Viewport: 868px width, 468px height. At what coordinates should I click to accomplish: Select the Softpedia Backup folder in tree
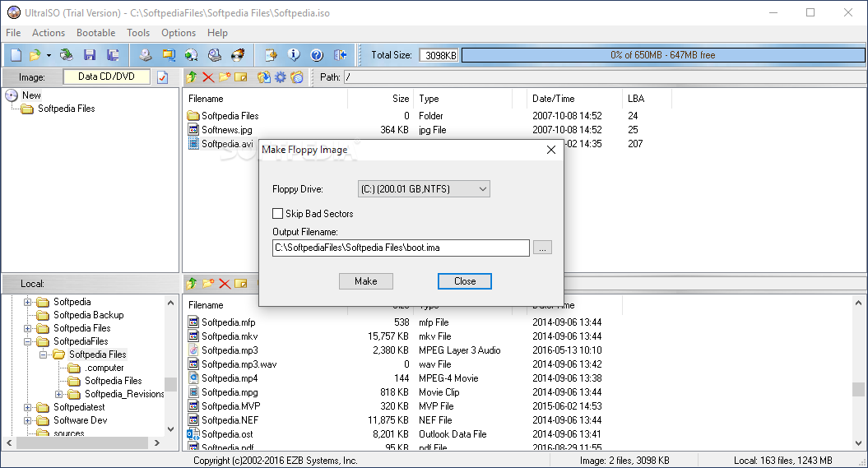point(88,315)
